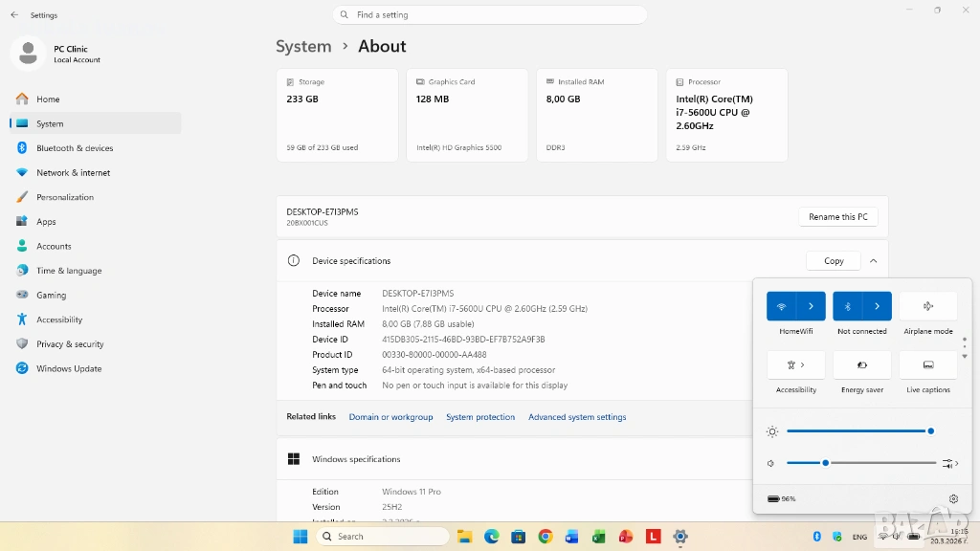Launch Google Chrome from taskbar
Viewport: 980px width, 551px height.
[x=546, y=537]
